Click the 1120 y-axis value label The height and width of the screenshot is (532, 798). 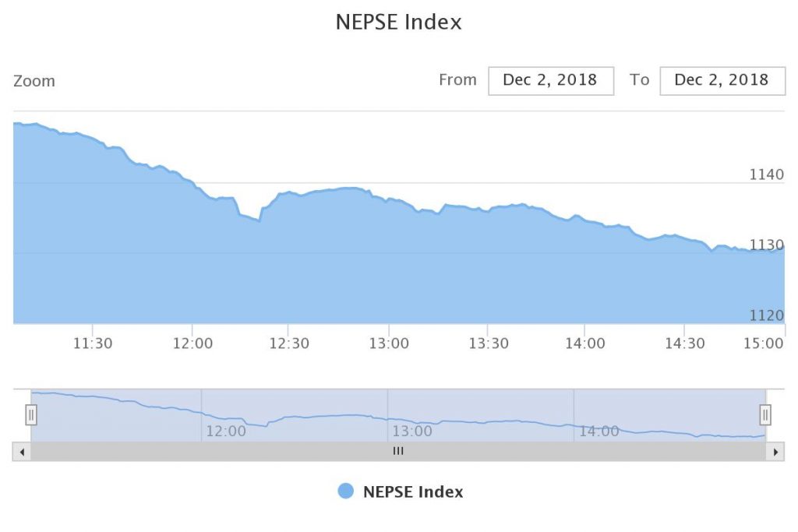(x=766, y=315)
